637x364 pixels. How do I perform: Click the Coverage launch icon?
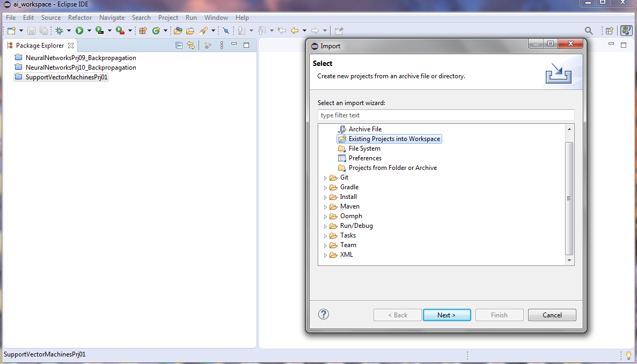[99, 31]
